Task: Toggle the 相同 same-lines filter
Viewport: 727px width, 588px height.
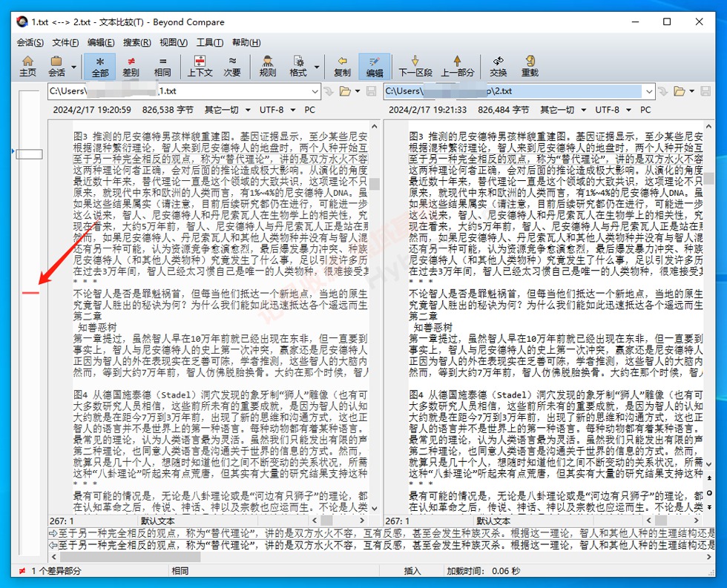Action: (x=162, y=66)
